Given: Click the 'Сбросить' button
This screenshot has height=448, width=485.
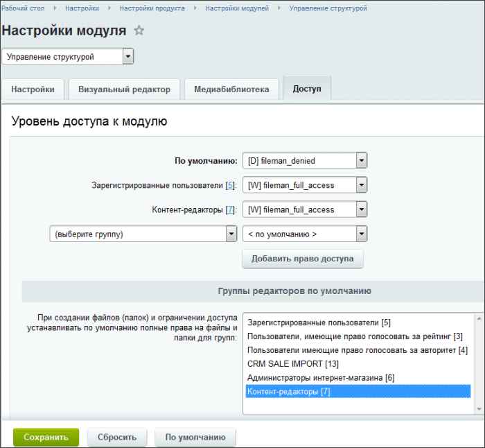Looking at the screenshot, I should click(x=117, y=438).
